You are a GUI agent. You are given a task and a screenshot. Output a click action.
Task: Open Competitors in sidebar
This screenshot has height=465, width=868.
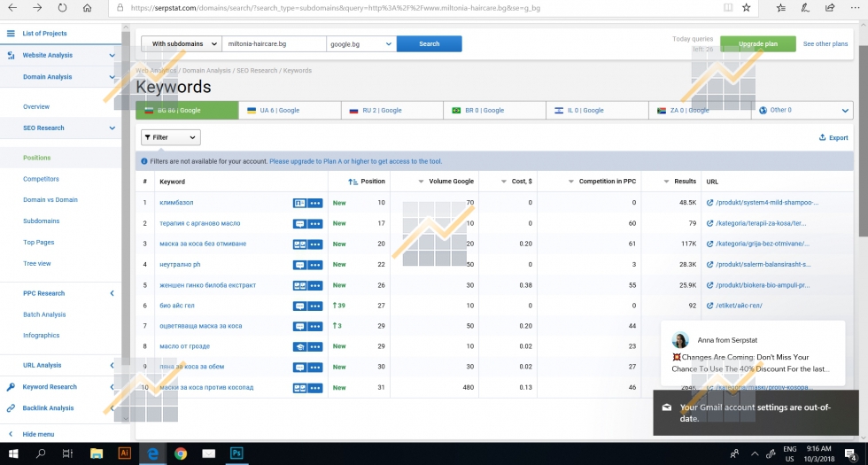point(41,179)
